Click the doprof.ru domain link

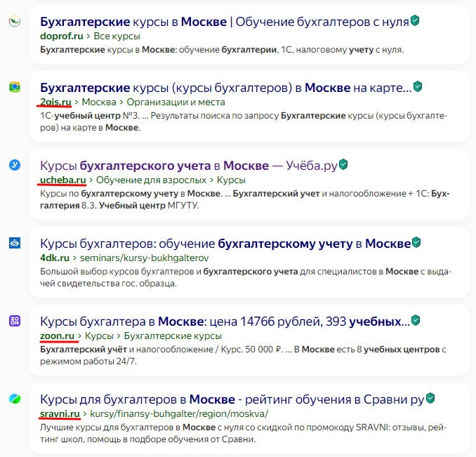coord(62,36)
